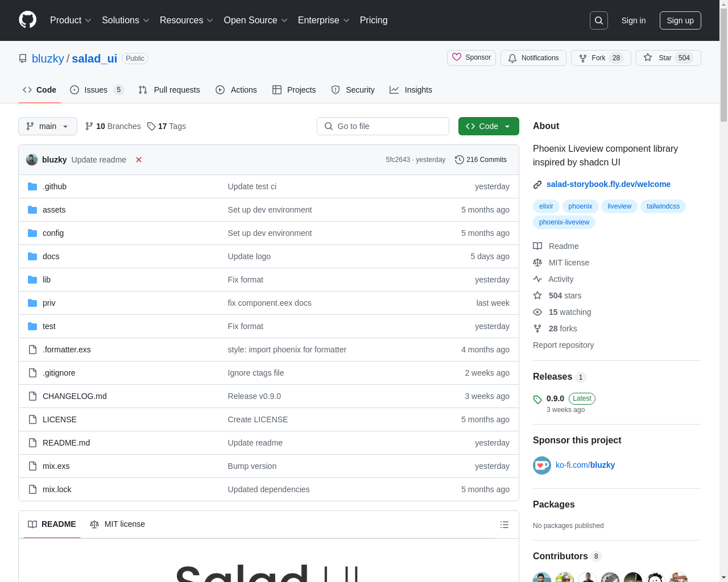Click commit message 'Release v0.9.0'
728x582 pixels.
pyautogui.click(x=254, y=396)
